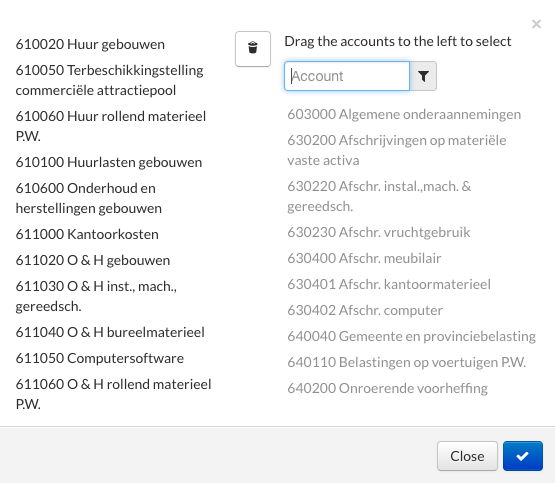This screenshot has width=555, height=483.
Task: Click the Close button
Action: [467, 456]
